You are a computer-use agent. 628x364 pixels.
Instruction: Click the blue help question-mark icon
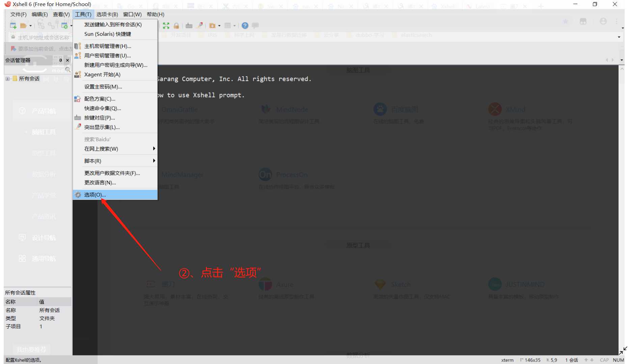[x=245, y=26]
